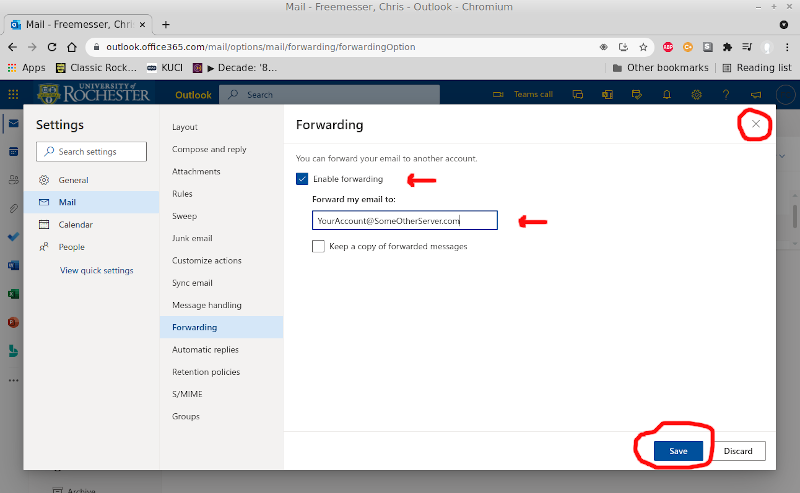The width and height of the screenshot is (800, 493).
Task: Bookmark this page with star icon
Action: [x=644, y=47]
